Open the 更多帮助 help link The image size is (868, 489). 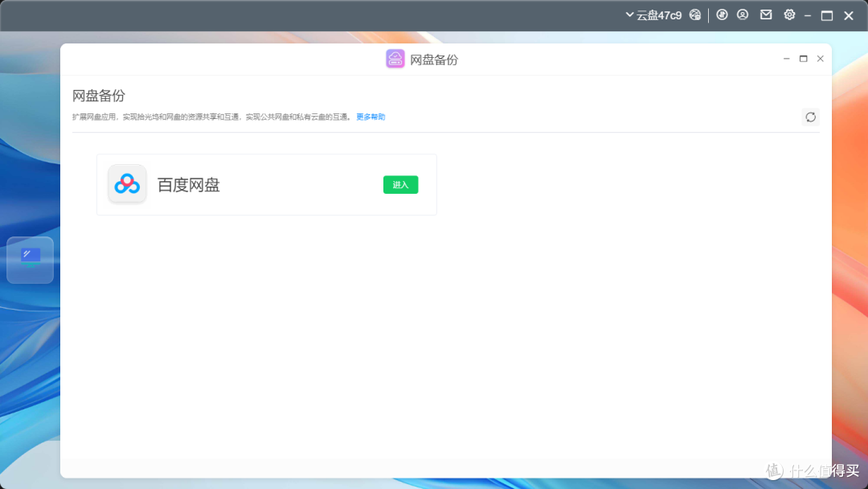[x=371, y=117]
